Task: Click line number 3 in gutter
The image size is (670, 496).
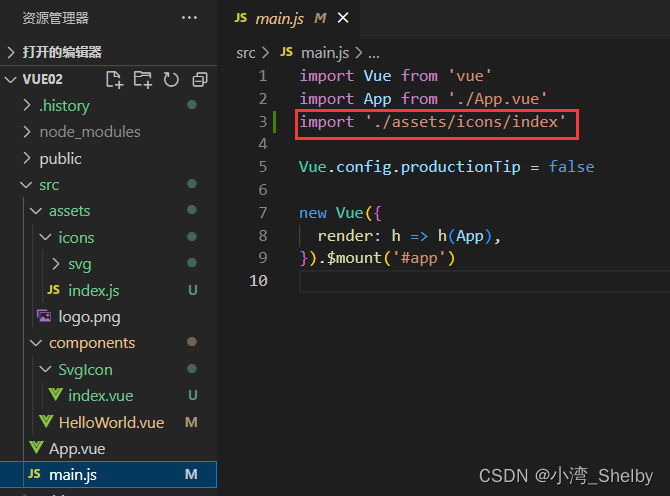Action: (262, 121)
